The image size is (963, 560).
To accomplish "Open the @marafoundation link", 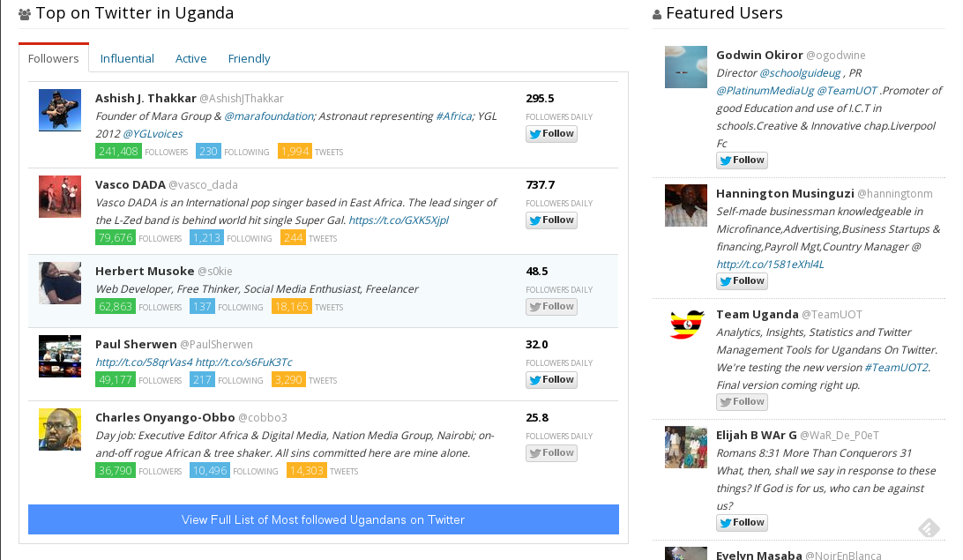I will [269, 116].
